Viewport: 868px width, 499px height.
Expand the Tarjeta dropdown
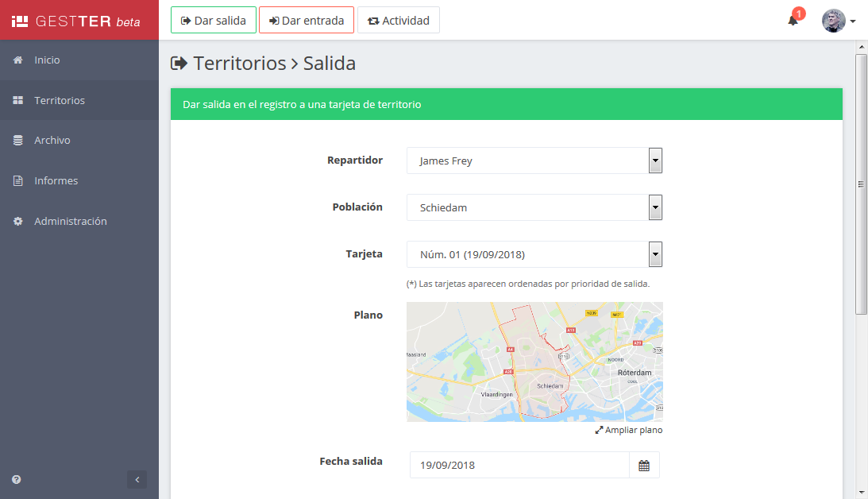[655, 255]
